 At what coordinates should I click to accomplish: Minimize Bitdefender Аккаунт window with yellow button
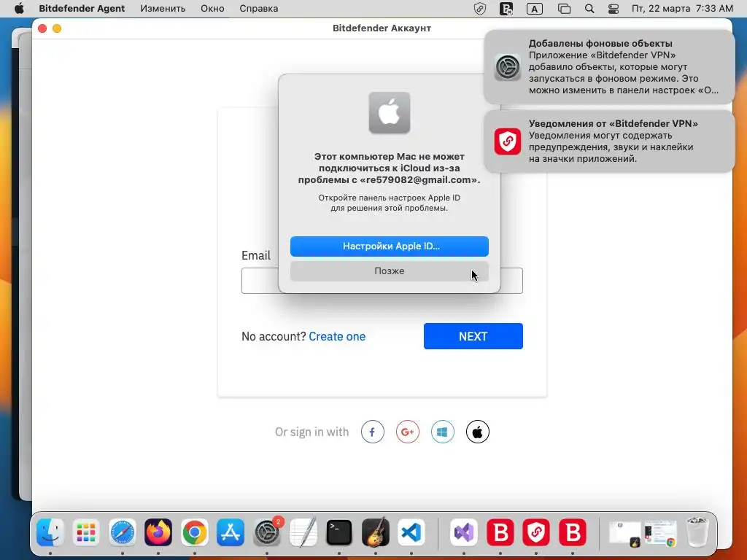tap(57, 28)
